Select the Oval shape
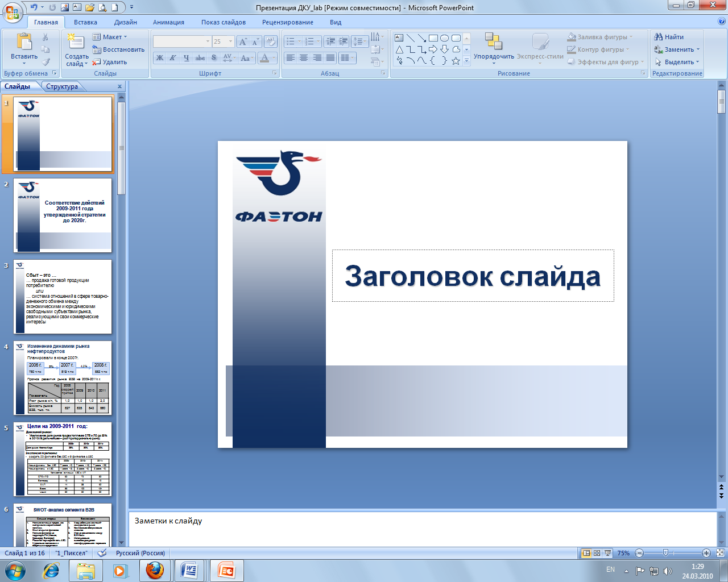Viewport: 728px width, 582px height. [445, 38]
